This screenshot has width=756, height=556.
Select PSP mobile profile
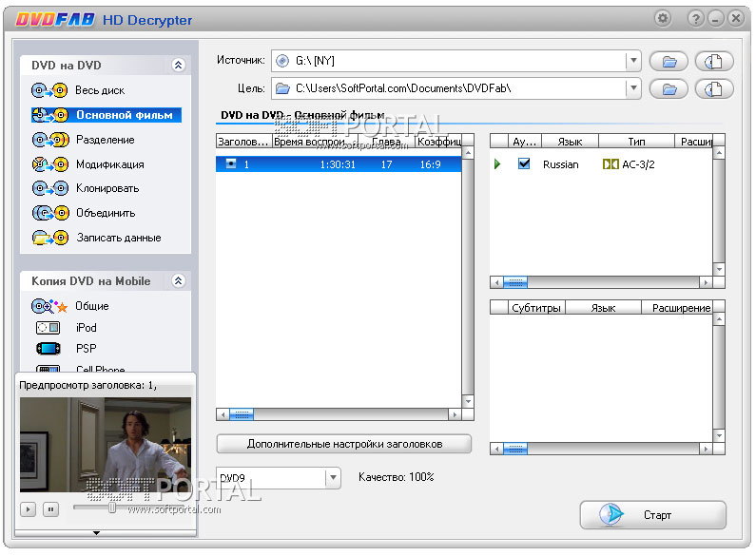click(86, 349)
